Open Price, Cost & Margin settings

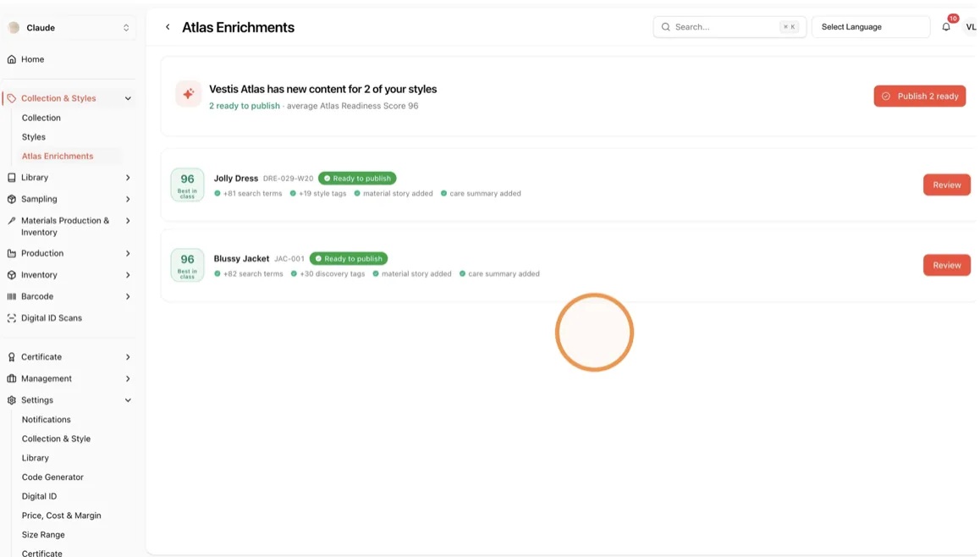tap(61, 516)
